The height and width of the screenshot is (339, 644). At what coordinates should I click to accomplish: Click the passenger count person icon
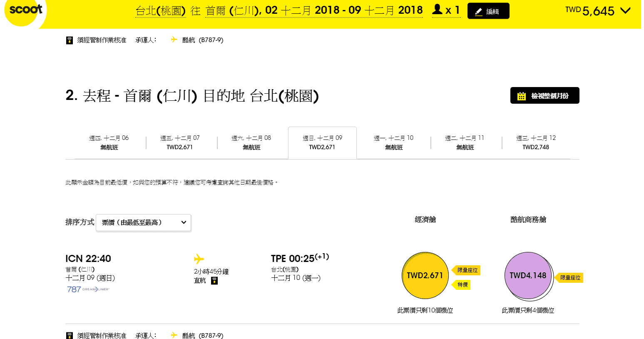(x=437, y=9)
